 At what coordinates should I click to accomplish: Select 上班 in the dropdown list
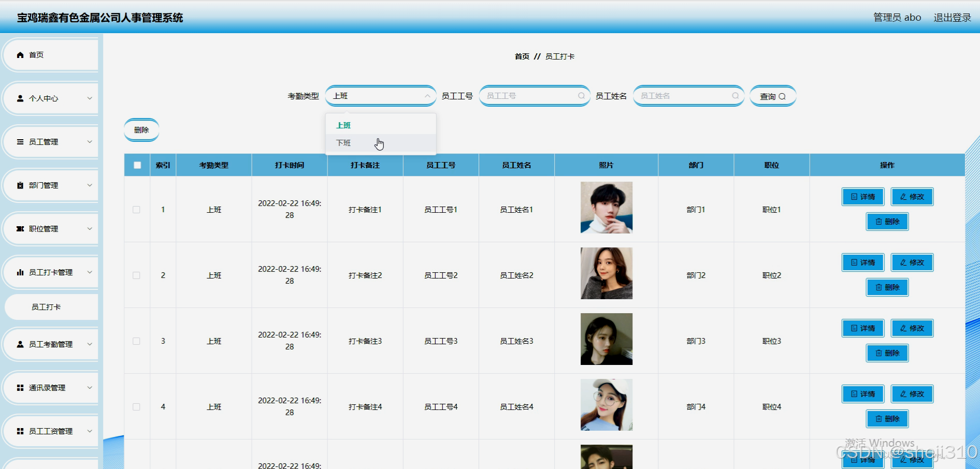pos(381,125)
